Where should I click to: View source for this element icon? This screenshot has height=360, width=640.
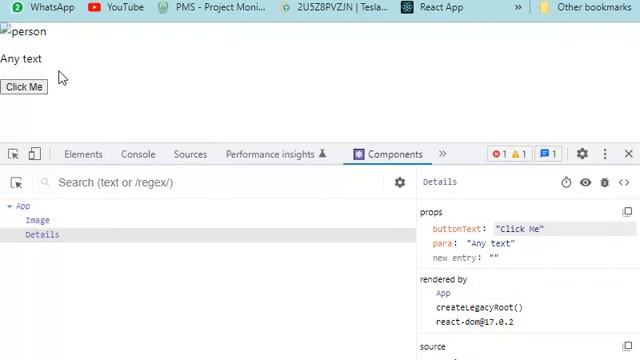[624, 182]
